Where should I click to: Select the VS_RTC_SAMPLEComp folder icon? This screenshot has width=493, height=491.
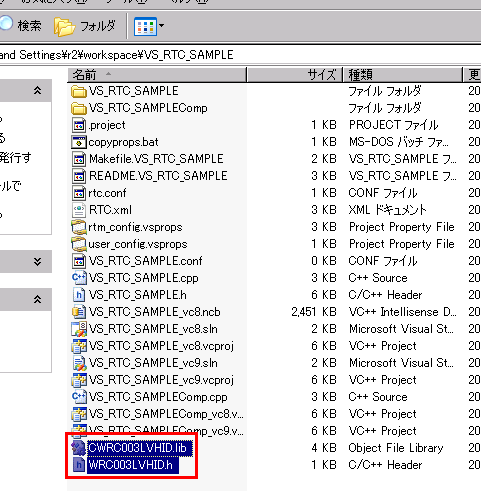(x=79, y=108)
